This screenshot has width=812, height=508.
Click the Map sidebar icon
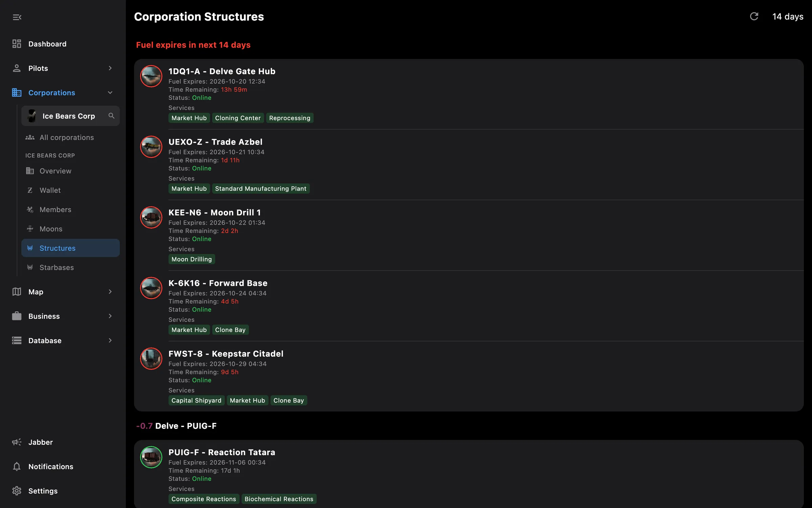[x=17, y=292]
